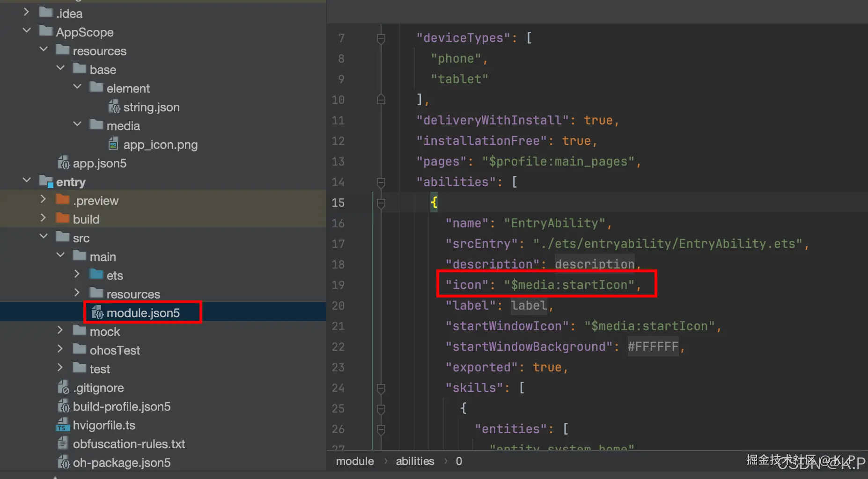Image resolution: width=868 pixels, height=479 pixels.
Task: Select module.json5 in the project tree
Action: pos(143,313)
